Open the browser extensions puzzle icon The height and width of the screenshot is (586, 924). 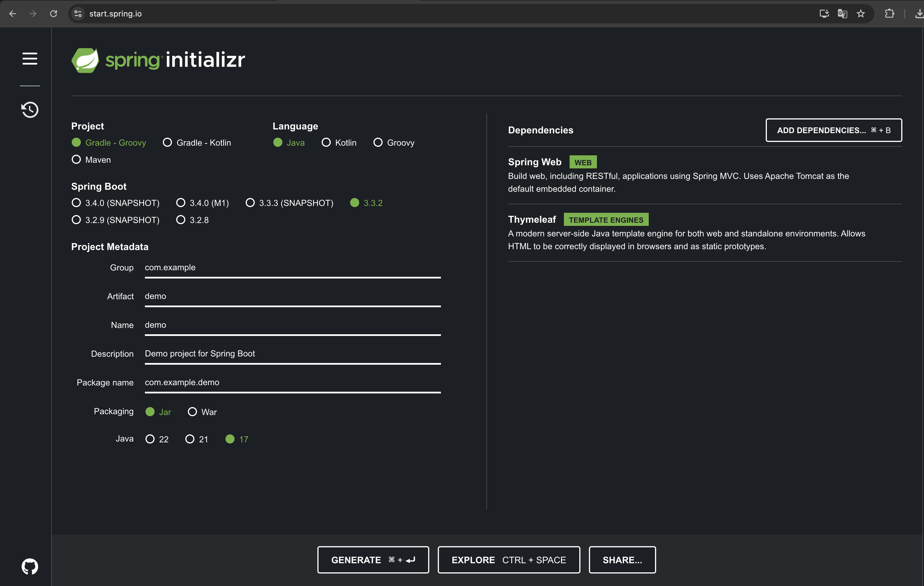click(x=890, y=14)
